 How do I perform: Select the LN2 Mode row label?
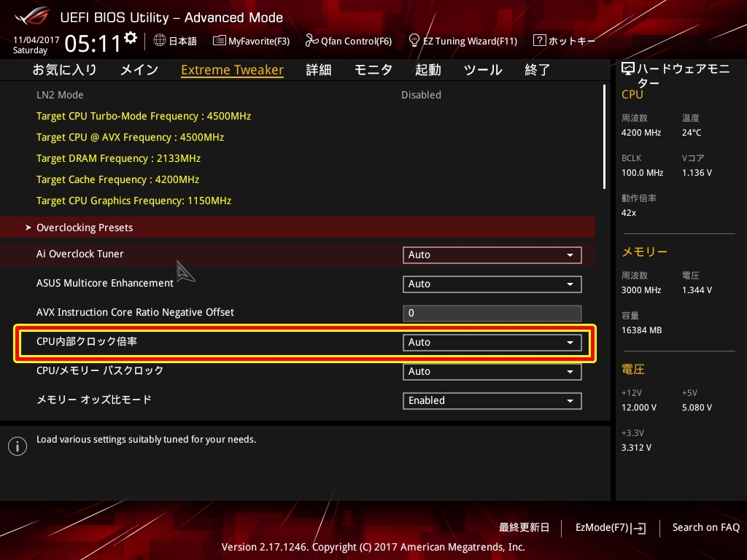60,95
